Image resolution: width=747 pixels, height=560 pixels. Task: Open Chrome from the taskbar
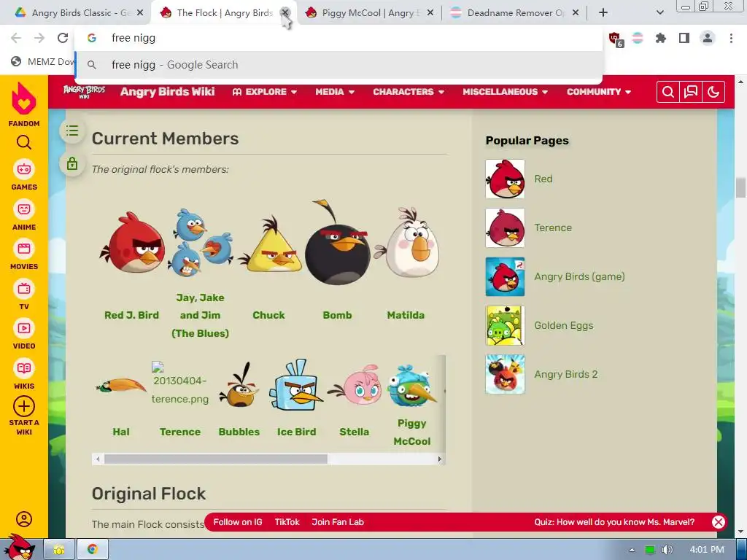coord(93,550)
